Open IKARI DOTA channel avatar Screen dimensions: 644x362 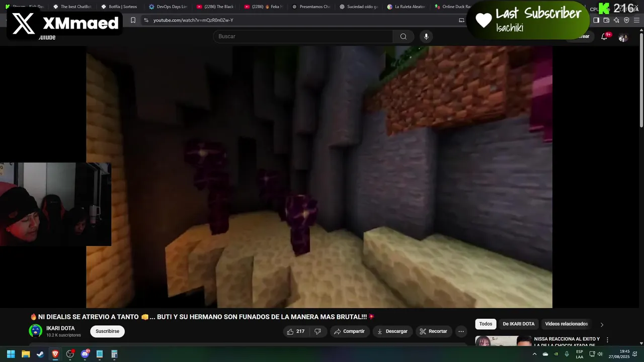click(35, 331)
